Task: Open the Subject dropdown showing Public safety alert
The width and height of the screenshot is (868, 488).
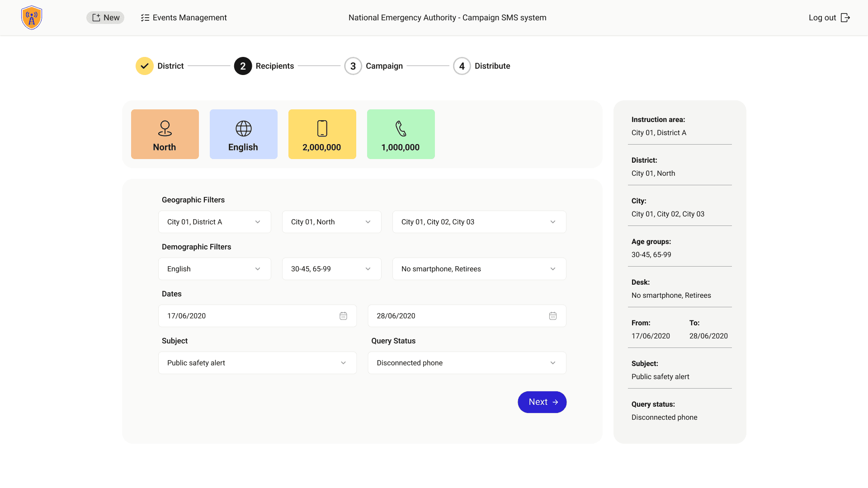Action: (257, 363)
